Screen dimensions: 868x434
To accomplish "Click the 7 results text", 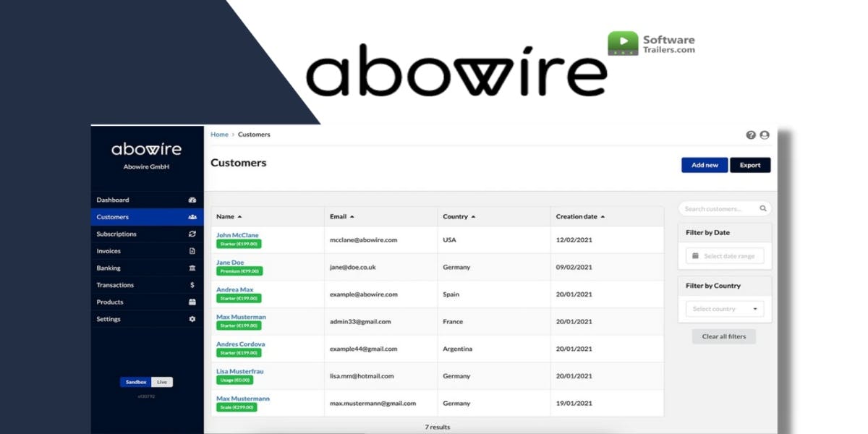I will point(437,427).
